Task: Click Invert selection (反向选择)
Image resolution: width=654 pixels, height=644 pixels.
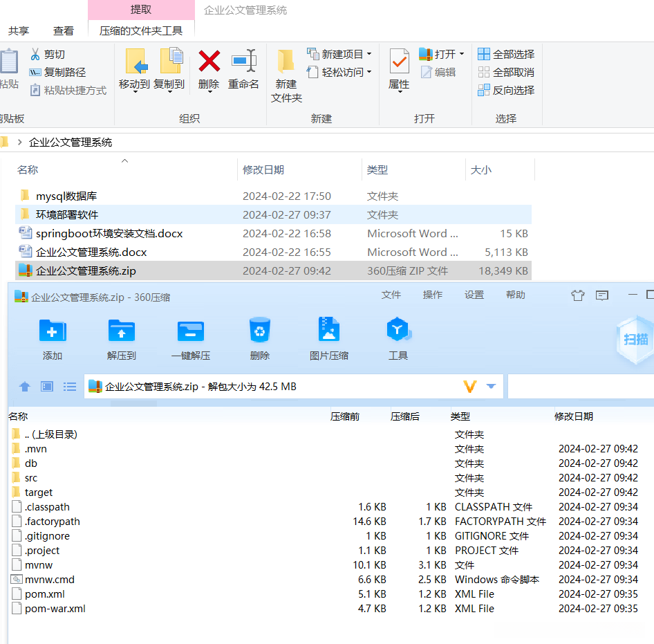Action: [506, 90]
